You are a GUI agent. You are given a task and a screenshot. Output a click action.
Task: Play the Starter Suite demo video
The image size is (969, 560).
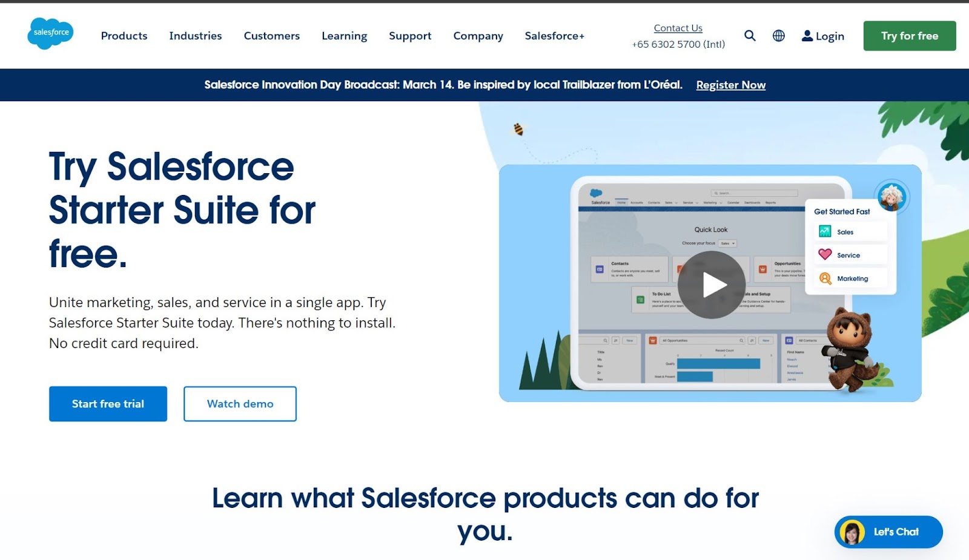(711, 285)
